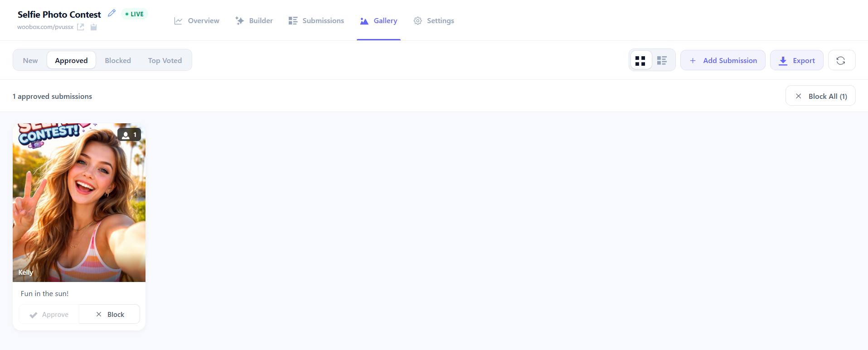The height and width of the screenshot is (350, 868).
Task: Go to the Builder tab
Action: [254, 21]
